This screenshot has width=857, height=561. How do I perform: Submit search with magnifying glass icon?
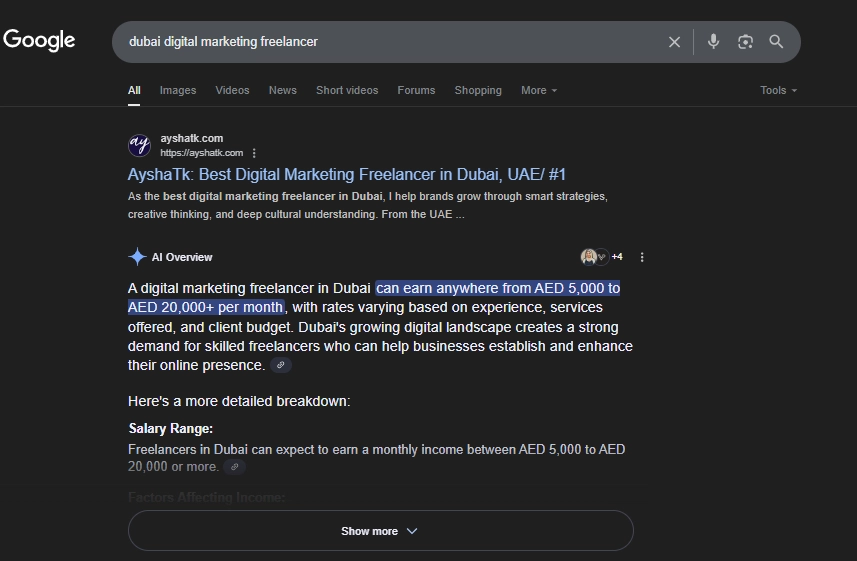pyautogui.click(x=776, y=42)
